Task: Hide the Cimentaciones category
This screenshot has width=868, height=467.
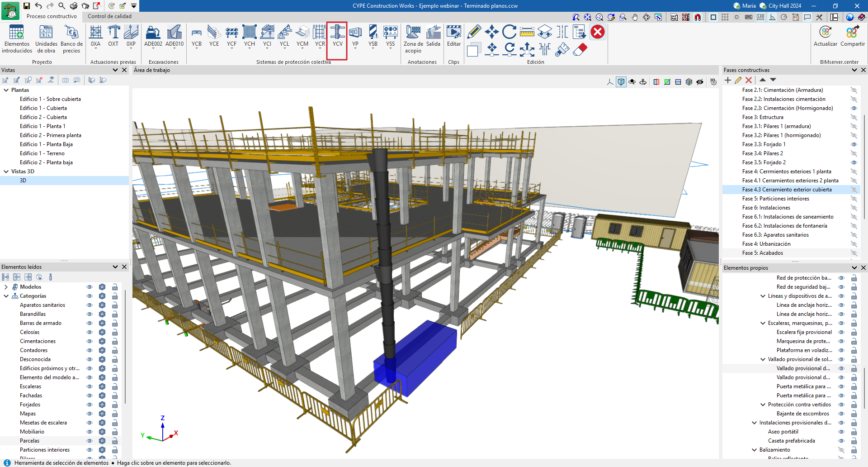Action: click(x=90, y=341)
